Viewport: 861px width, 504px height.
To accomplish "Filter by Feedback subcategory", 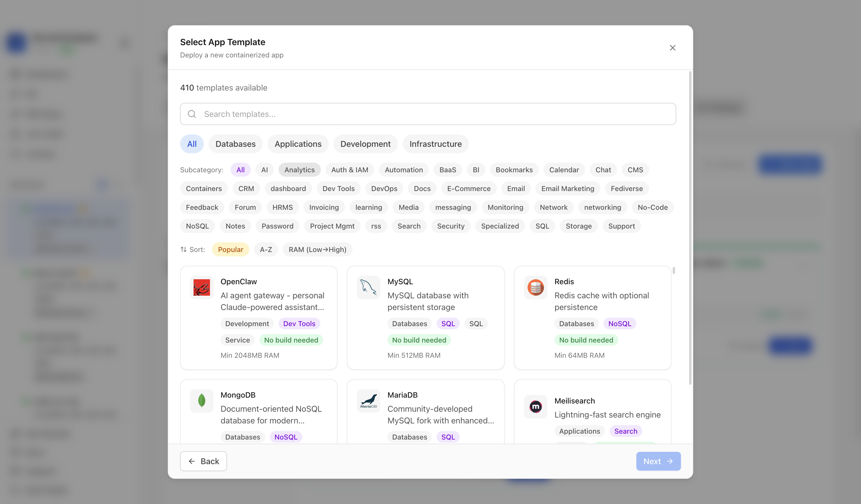I will click(202, 207).
